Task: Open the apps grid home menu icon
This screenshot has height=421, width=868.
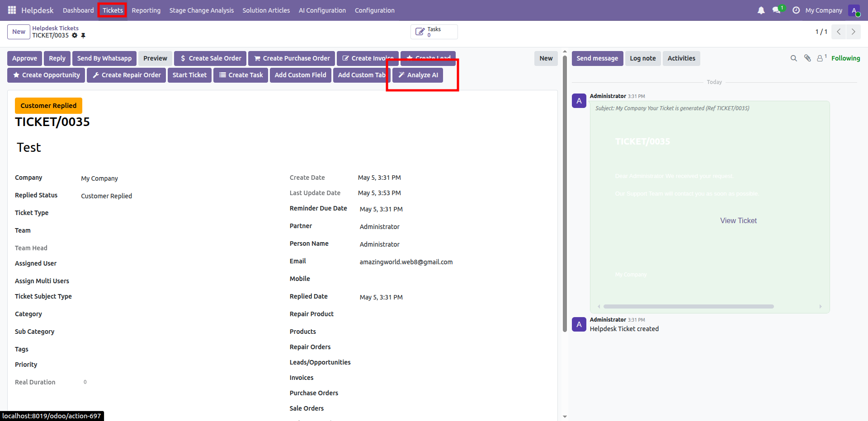Action: tap(12, 10)
